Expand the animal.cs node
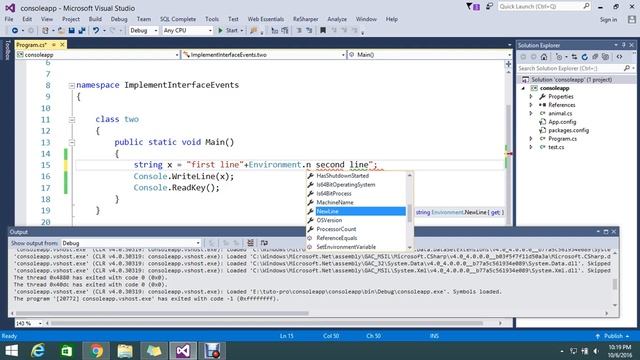 tap(531, 113)
